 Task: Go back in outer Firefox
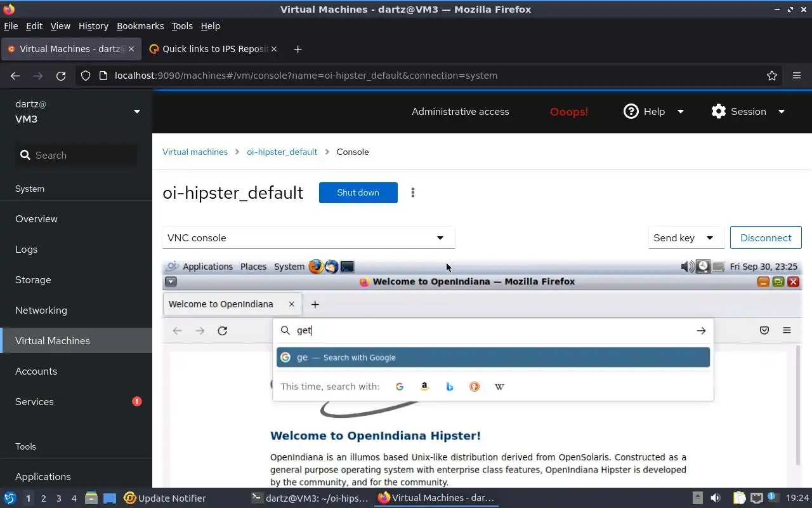coord(15,76)
